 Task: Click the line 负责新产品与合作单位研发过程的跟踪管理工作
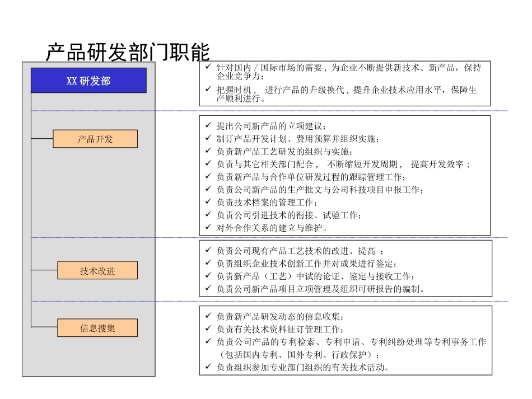point(311,177)
